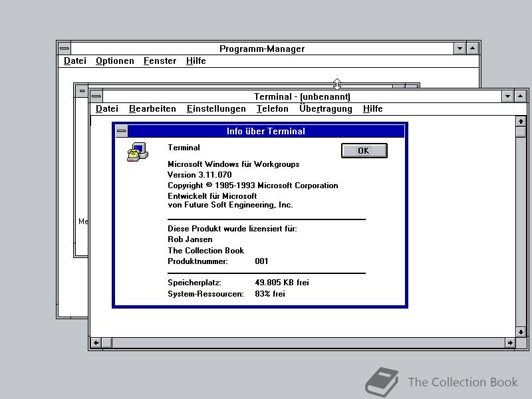Open the program group child window's control menu

[x=82, y=90]
